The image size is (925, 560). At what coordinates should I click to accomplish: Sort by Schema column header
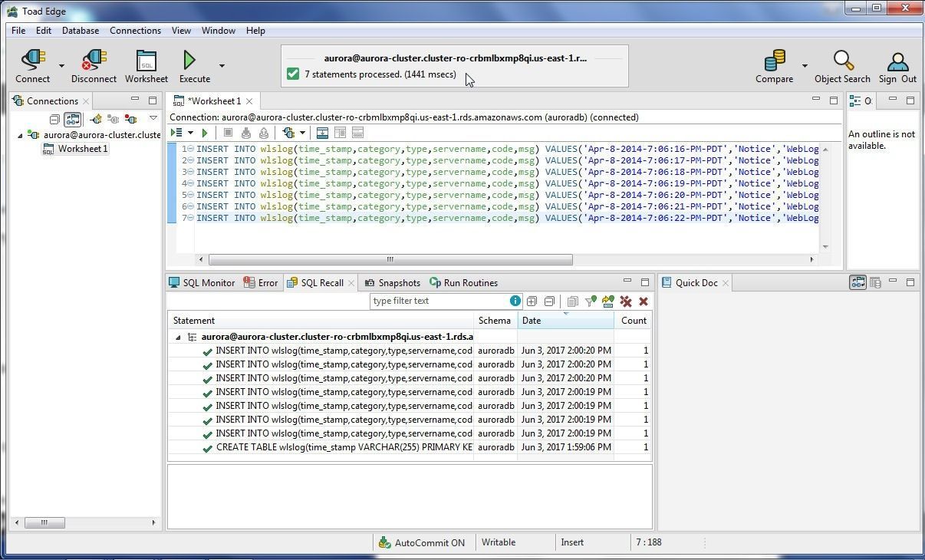495,321
